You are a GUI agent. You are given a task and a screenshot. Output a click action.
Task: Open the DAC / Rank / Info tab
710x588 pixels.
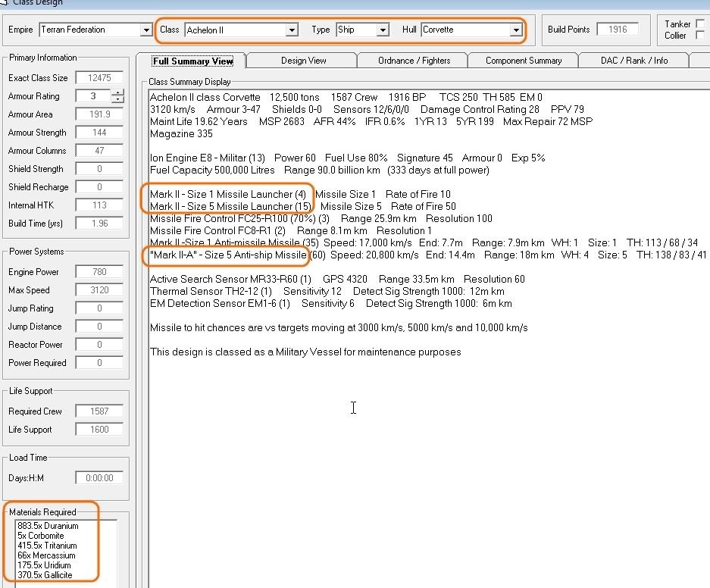[x=634, y=61]
